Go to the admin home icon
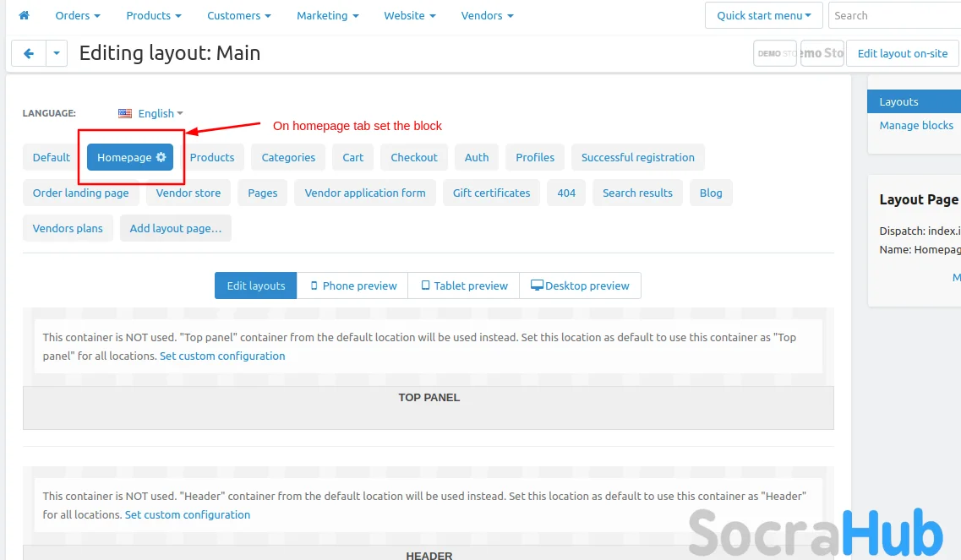The image size is (961, 560). click(24, 15)
